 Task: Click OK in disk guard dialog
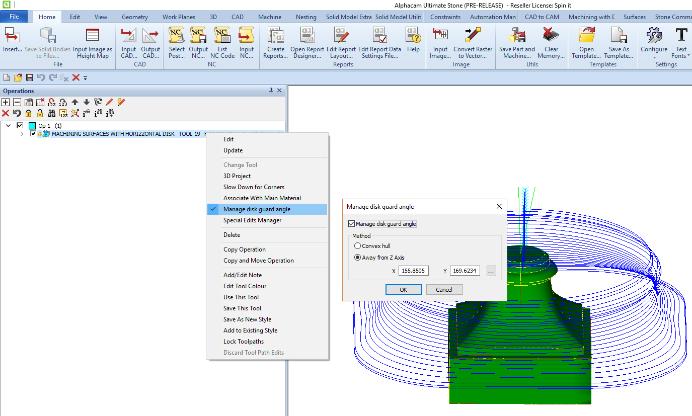click(403, 290)
